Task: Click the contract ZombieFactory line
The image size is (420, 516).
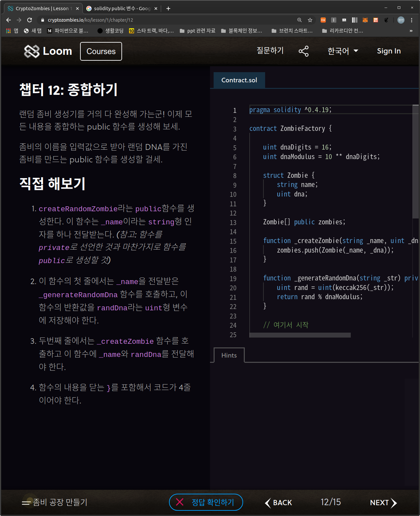Action: [x=291, y=129]
